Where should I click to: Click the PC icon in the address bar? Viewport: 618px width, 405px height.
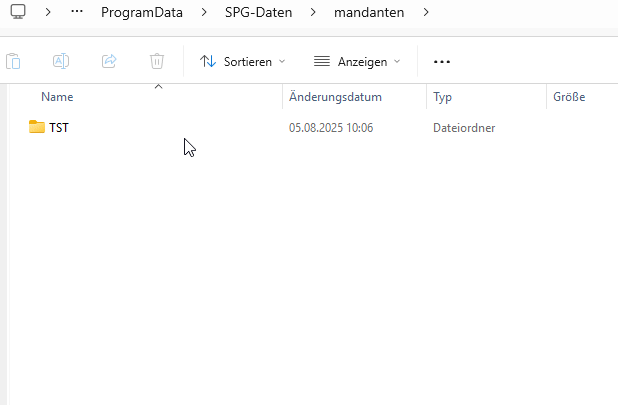tap(18, 13)
